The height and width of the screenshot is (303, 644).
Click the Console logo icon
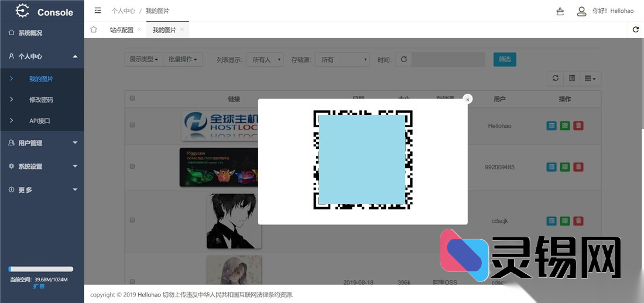23,11
